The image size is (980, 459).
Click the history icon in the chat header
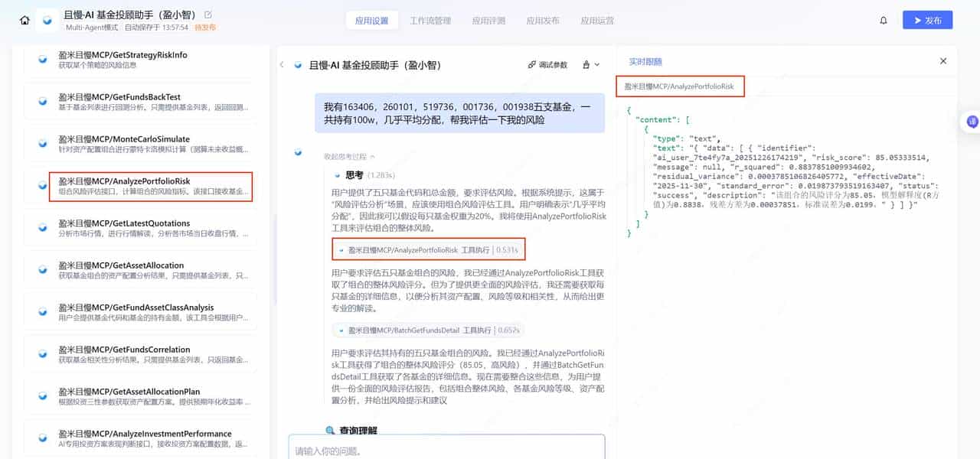[586, 65]
